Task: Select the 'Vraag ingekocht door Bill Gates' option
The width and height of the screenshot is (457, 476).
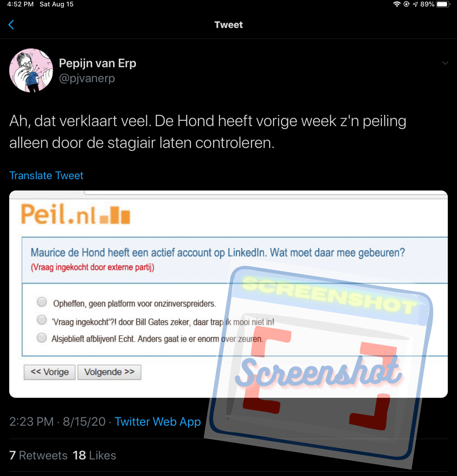Action: tap(42, 320)
